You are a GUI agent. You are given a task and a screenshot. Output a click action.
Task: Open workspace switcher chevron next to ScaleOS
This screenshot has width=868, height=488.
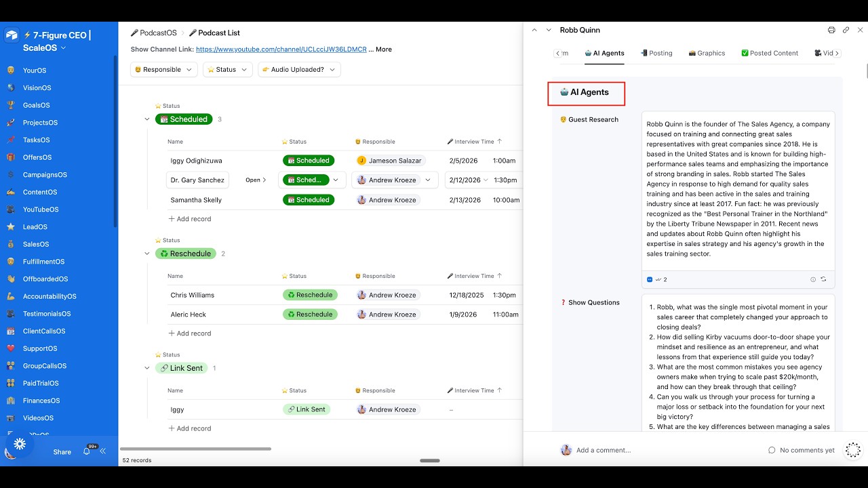click(63, 48)
